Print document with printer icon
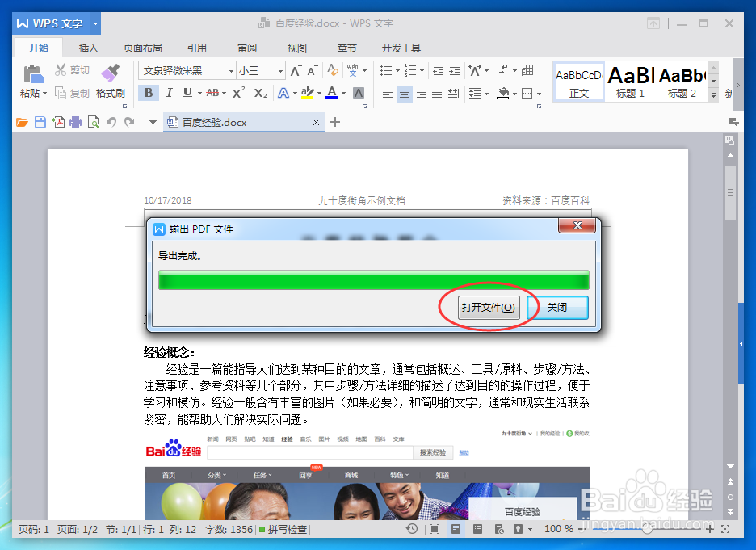Viewport: 756px width, 550px height. click(76, 122)
